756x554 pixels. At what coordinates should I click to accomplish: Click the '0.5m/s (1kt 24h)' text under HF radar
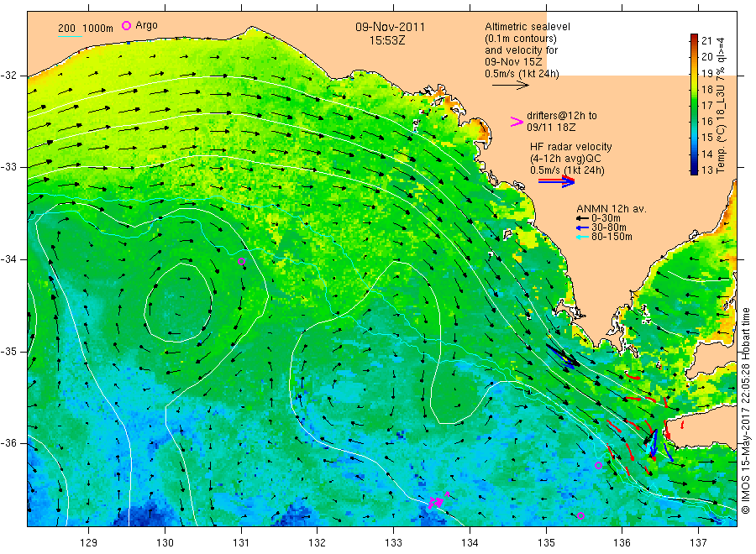coord(568,170)
